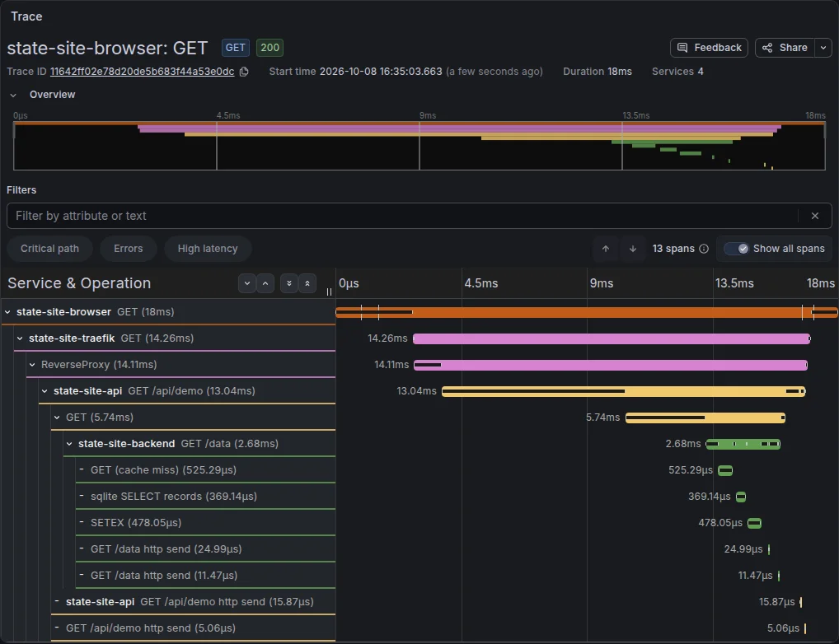
Task: Expand one level of spans
Action: [x=247, y=283]
